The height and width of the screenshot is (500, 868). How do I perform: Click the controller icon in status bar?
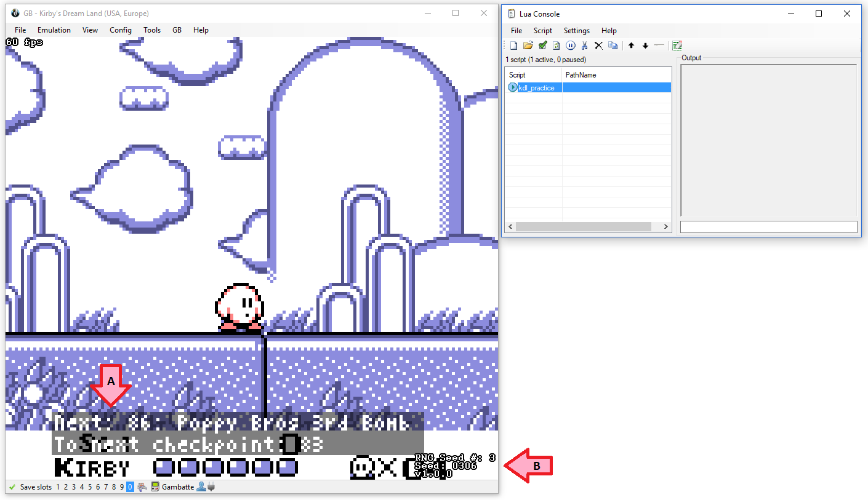point(142,487)
